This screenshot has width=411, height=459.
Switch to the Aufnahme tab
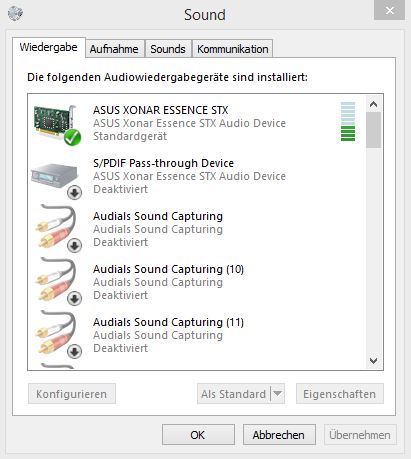pos(114,49)
